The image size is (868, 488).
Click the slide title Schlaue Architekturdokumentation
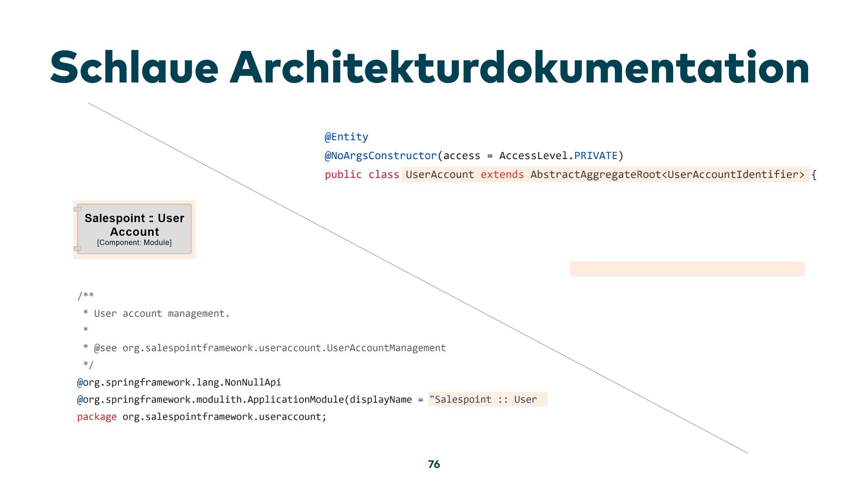[429, 68]
